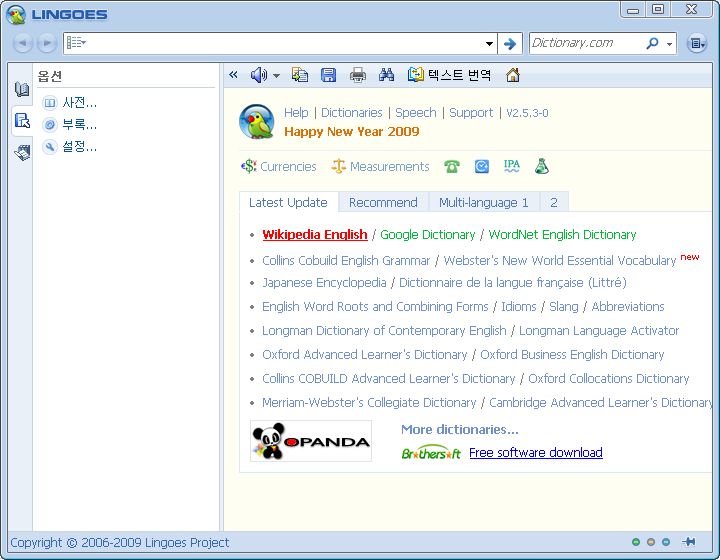720x560 pixels.
Task: Click More dictionaries... link
Action: coord(460,430)
